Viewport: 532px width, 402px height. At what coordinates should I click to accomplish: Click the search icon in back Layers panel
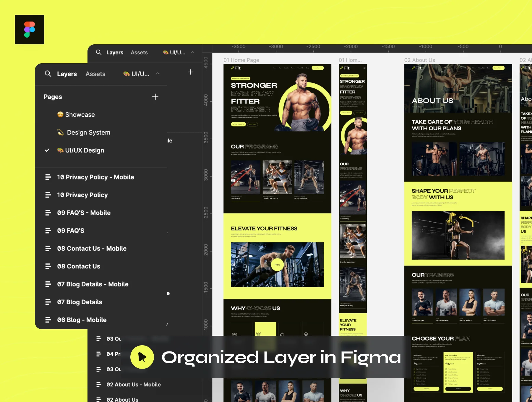point(99,52)
